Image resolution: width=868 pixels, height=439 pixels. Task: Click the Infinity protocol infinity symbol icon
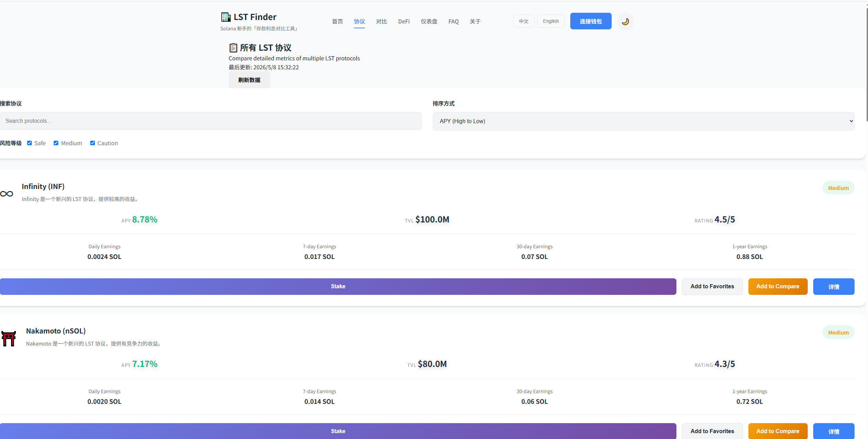point(7,194)
